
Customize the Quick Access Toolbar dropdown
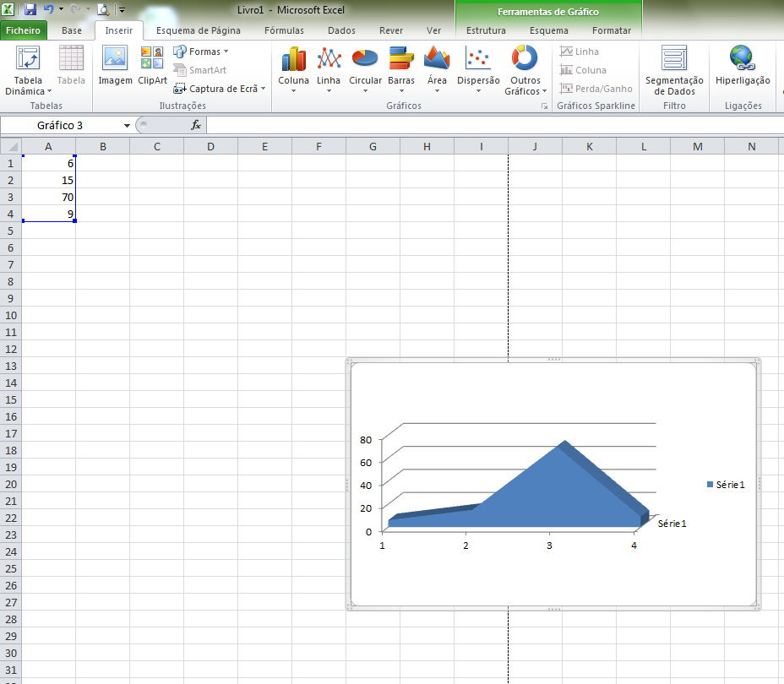[122, 9]
